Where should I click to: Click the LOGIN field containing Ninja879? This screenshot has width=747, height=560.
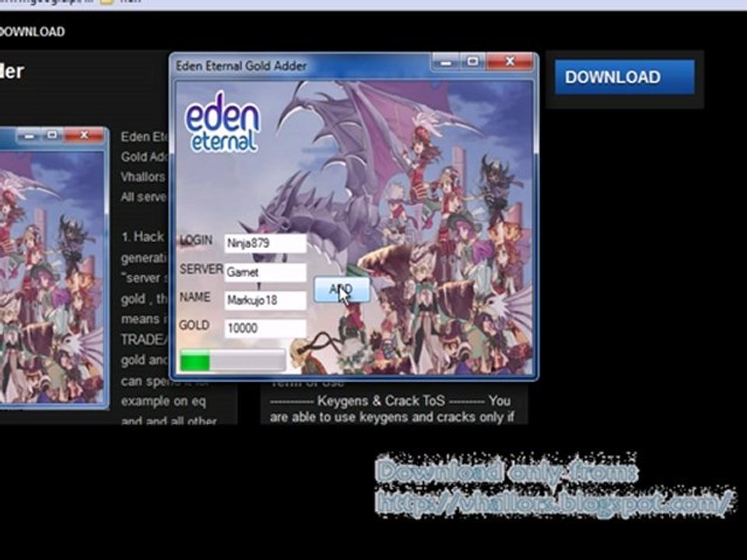point(265,243)
